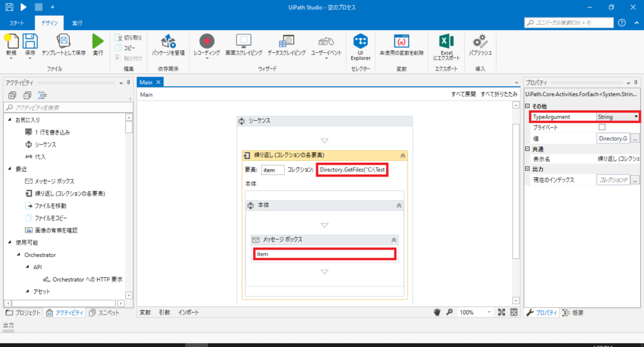Open the 100% zoom dropdown

point(489,312)
